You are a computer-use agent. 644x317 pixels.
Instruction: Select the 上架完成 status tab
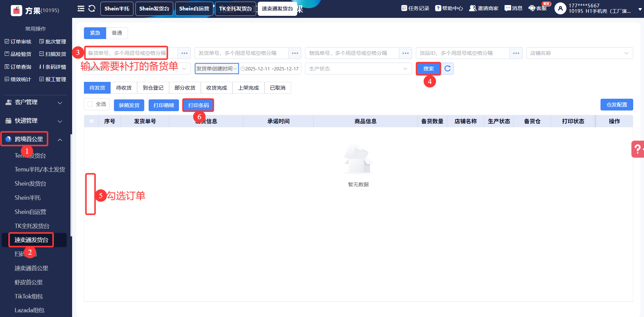249,88
